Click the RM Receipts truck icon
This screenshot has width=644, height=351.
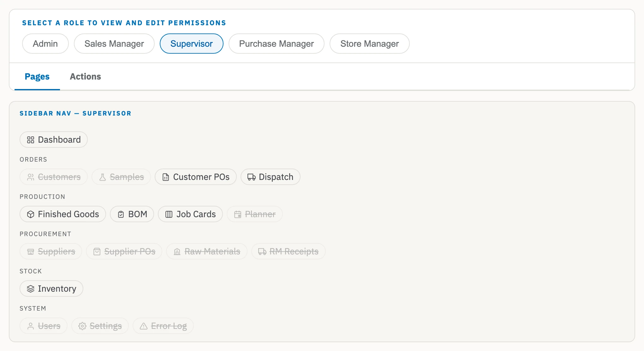coord(262,252)
